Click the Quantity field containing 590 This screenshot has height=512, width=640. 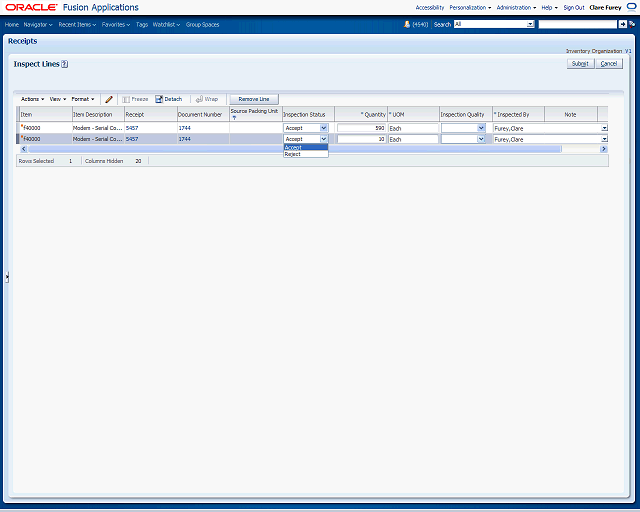click(x=361, y=128)
